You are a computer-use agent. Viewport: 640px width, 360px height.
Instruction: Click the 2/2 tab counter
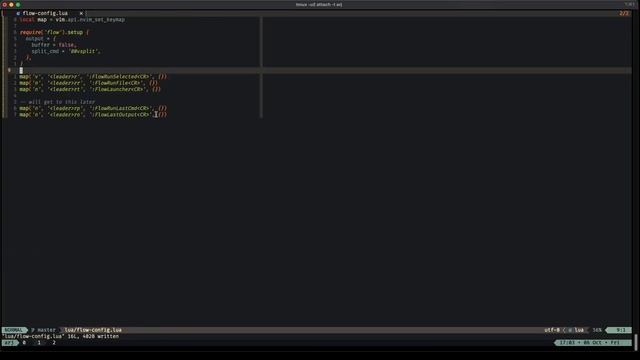click(x=624, y=13)
